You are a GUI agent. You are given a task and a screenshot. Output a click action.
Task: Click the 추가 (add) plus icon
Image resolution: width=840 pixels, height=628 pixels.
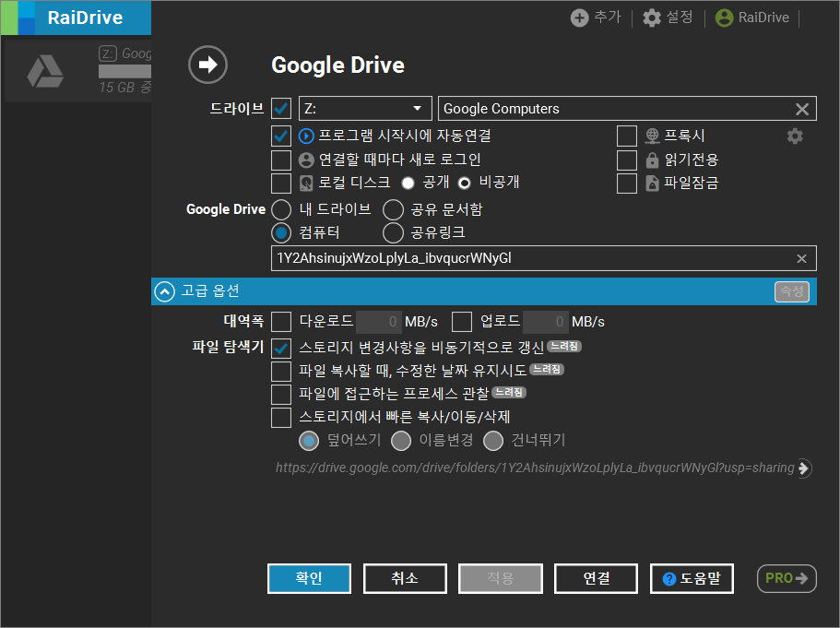coord(579,18)
